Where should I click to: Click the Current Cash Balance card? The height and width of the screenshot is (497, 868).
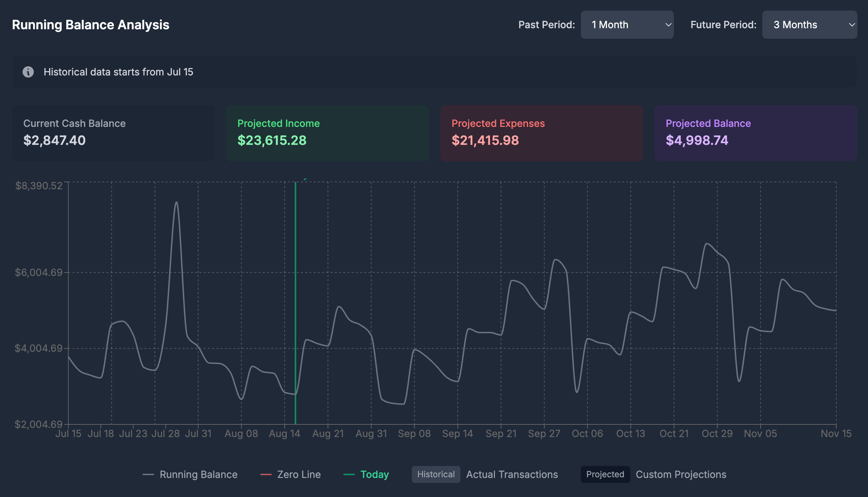tap(113, 133)
